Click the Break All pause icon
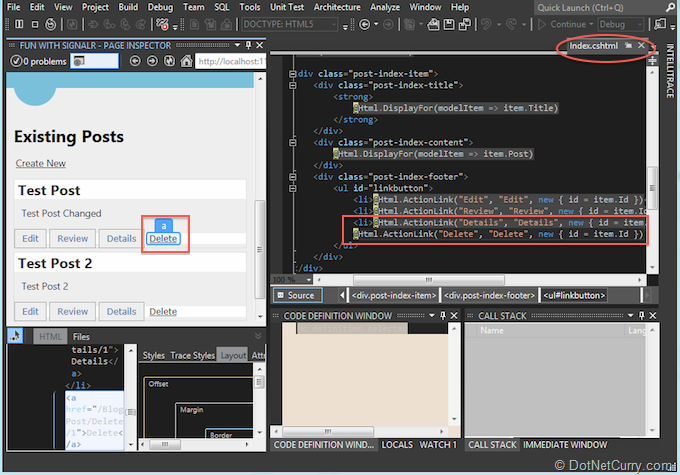 (x=19, y=24)
